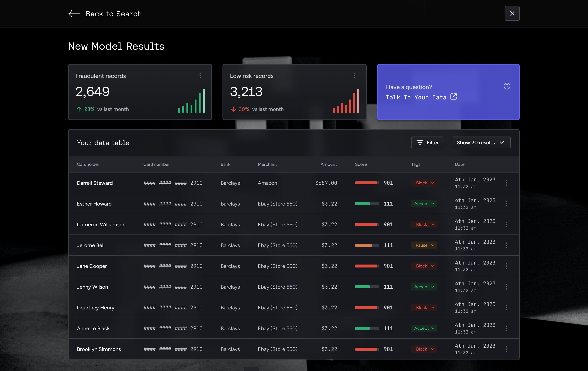Click the Low risk records count 3,213
The width and height of the screenshot is (588, 371).
pyautogui.click(x=246, y=92)
